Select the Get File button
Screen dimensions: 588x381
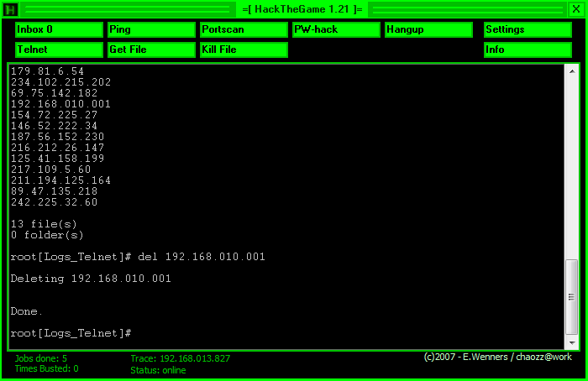click(151, 50)
